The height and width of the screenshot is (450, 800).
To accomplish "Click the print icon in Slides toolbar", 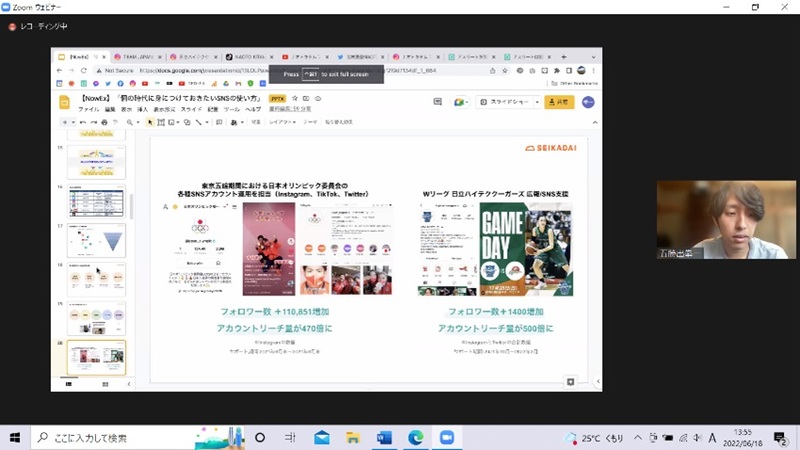I will coord(104,122).
